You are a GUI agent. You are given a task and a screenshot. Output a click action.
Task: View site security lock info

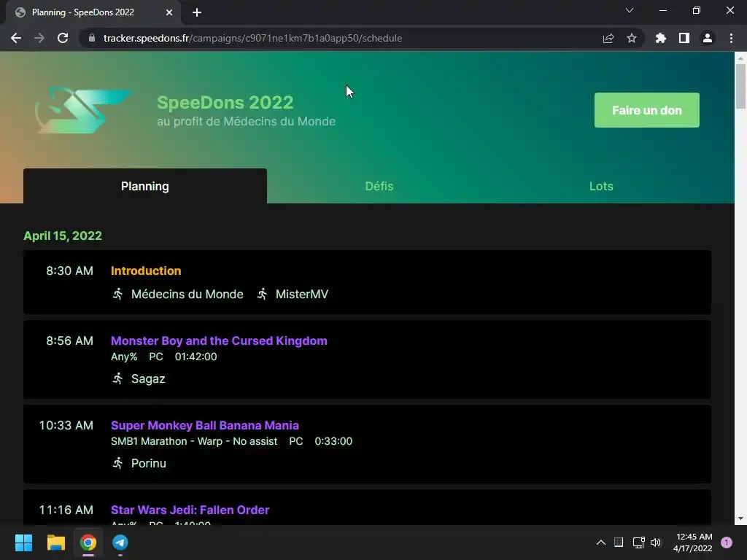click(x=92, y=38)
